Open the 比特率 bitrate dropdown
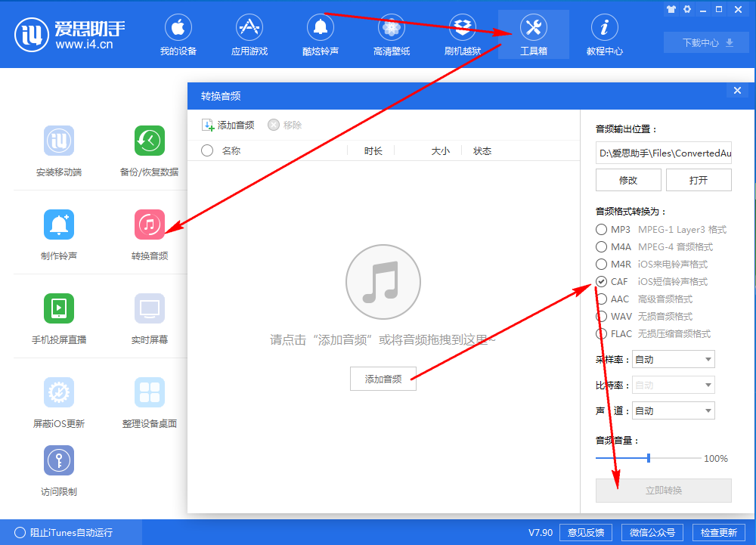The width and height of the screenshot is (756, 545). coord(671,385)
